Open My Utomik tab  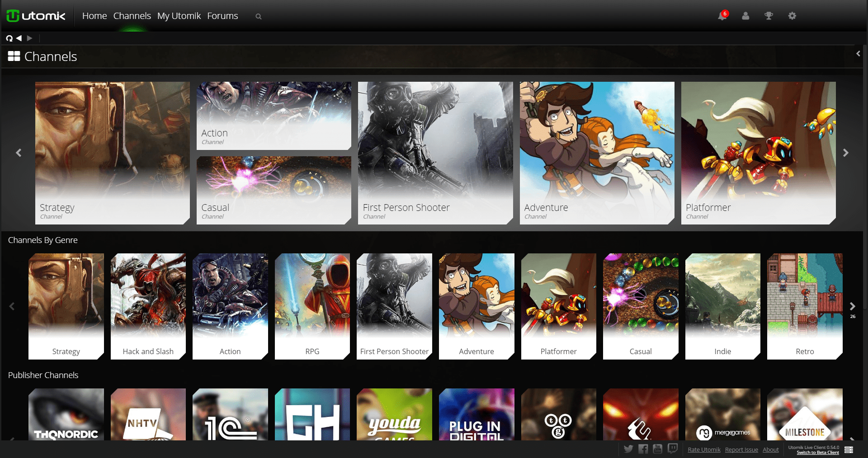point(179,16)
